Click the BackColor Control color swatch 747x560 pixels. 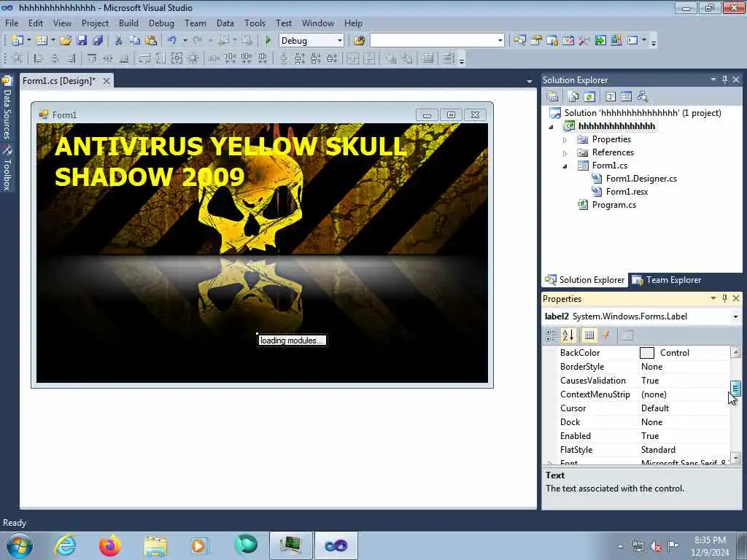click(646, 353)
